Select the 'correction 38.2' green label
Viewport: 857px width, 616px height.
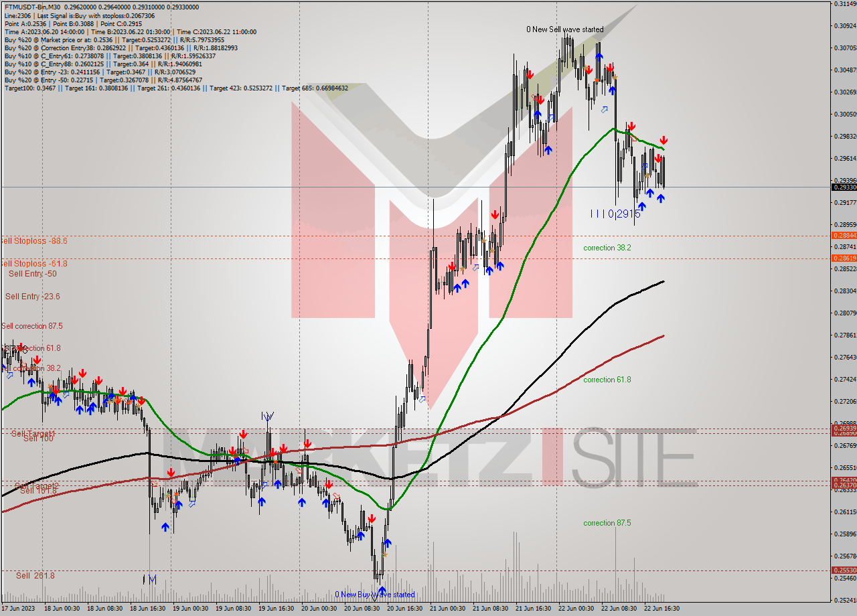tap(607, 248)
